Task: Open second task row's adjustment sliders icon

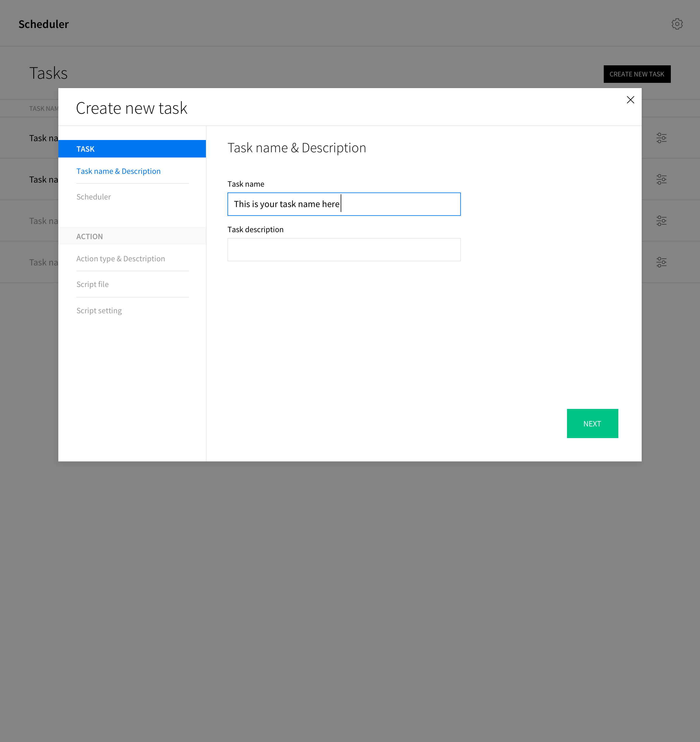Action: (661, 179)
